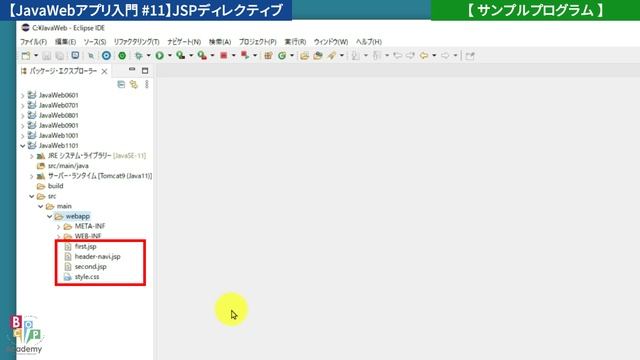Select first.jsp in the tree
Image resolution: width=640 pixels, height=360 pixels.
85,247
